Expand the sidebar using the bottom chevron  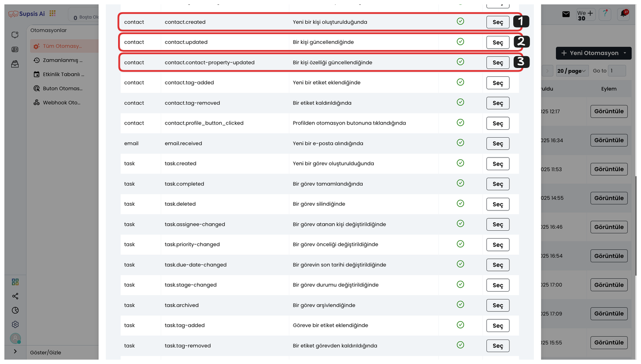click(15, 352)
